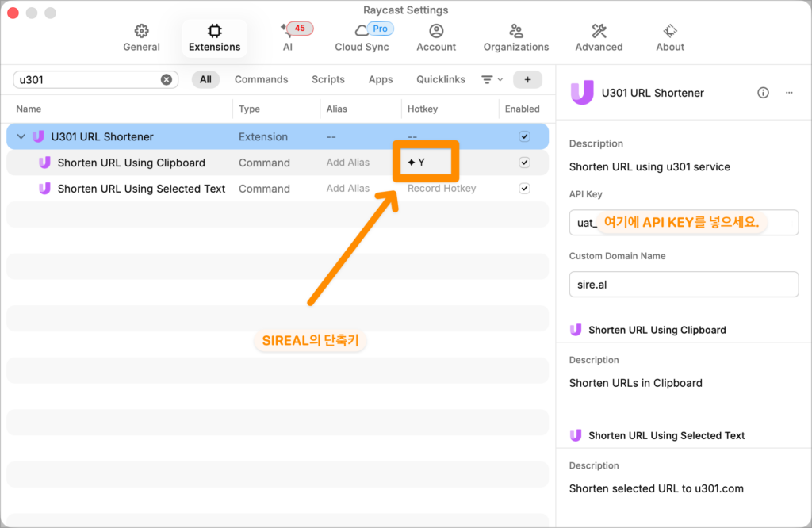Disable Shorten URL Using Selected Text
812x528 pixels.
pos(524,188)
